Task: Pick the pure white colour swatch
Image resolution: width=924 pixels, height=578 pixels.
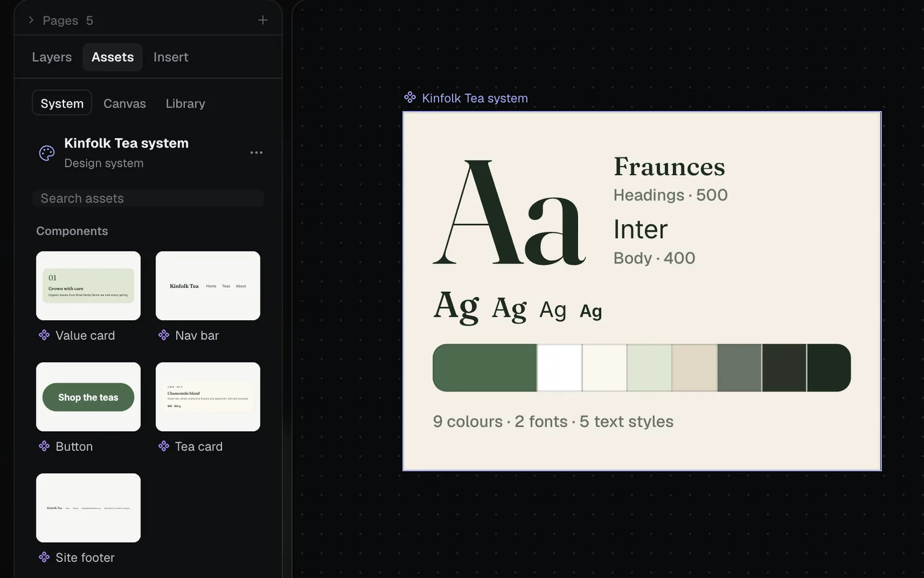Action: click(x=560, y=368)
